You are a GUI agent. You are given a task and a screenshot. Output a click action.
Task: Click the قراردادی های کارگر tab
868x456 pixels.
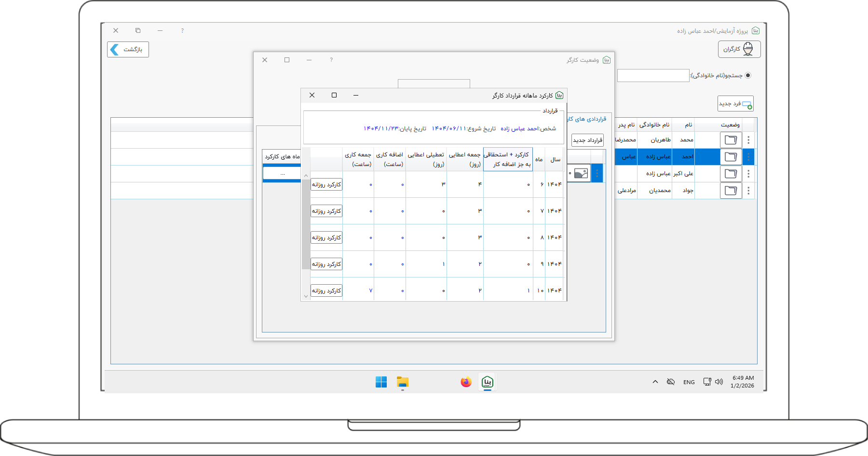[x=587, y=119]
